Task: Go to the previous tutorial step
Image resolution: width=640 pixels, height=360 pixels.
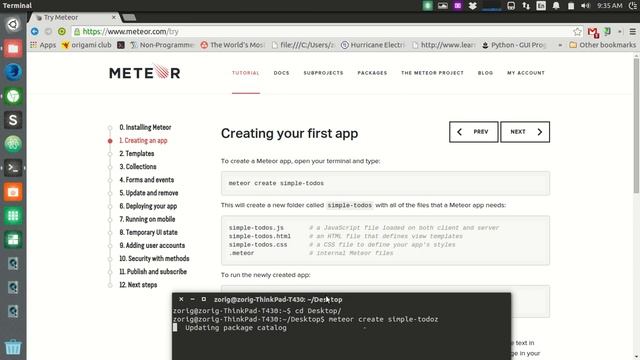Action: (473, 132)
